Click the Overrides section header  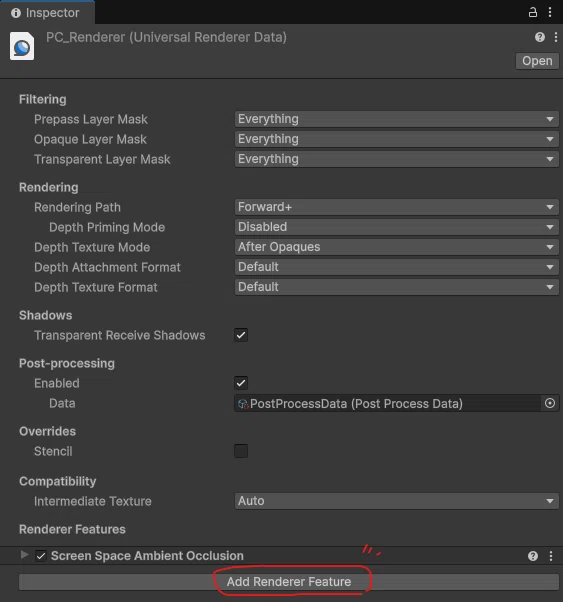[48, 431]
